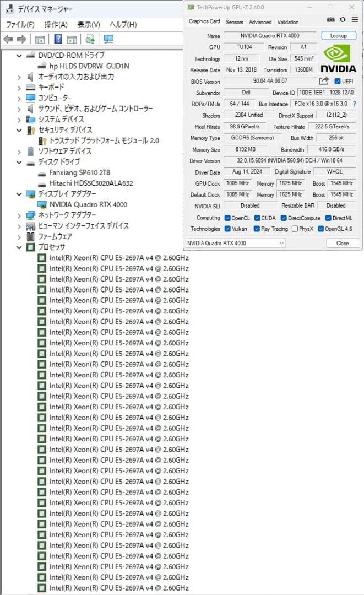The height and width of the screenshot is (595, 364).
Task: Switch to the Advanced tab
Action: point(260,22)
